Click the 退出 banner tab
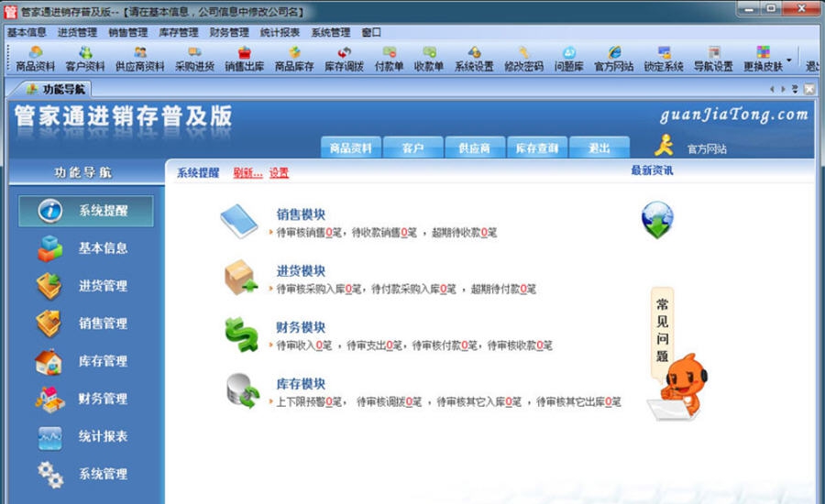Viewport: 825px width, 504px height. (x=599, y=148)
